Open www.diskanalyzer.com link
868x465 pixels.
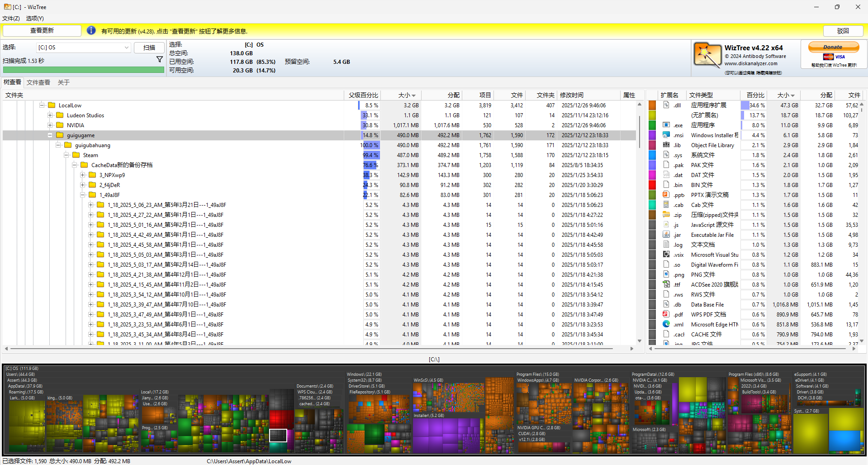(751, 63)
